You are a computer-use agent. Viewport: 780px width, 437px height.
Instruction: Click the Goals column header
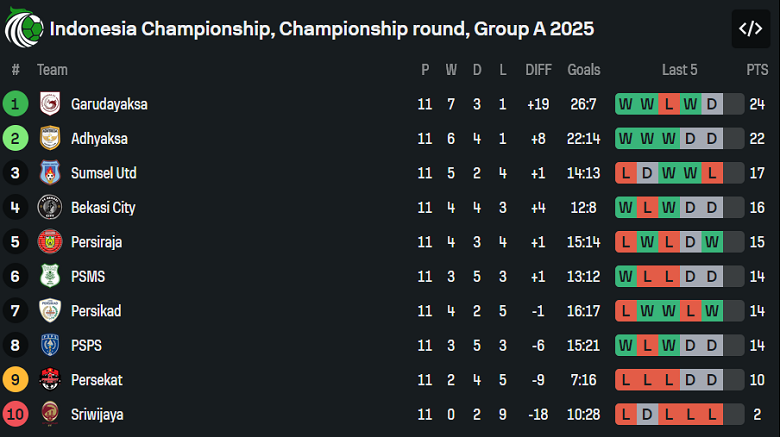[584, 70]
